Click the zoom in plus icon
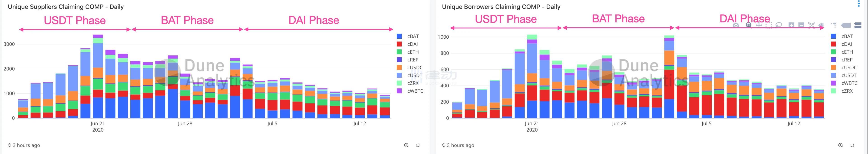The width and height of the screenshot is (868, 154). (x=791, y=25)
